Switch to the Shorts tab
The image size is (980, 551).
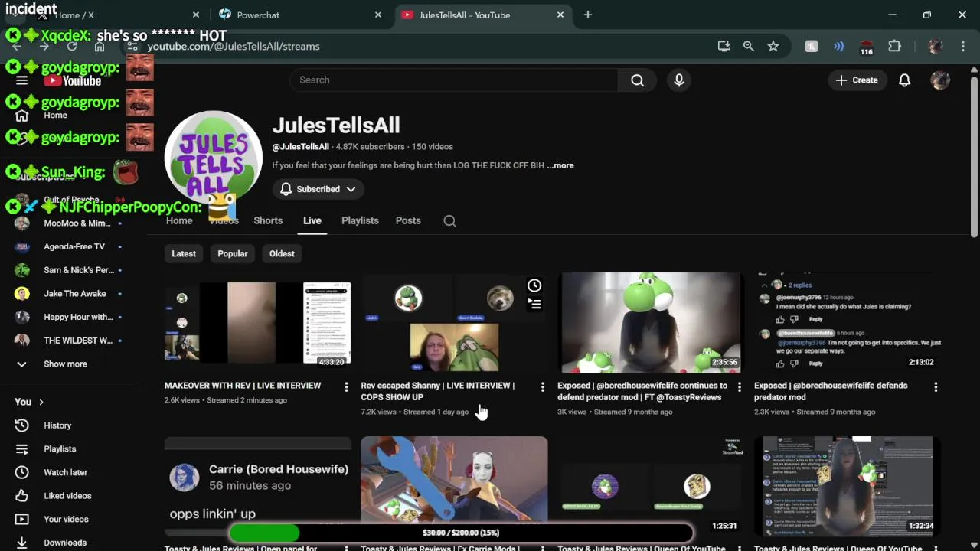tap(268, 220)
